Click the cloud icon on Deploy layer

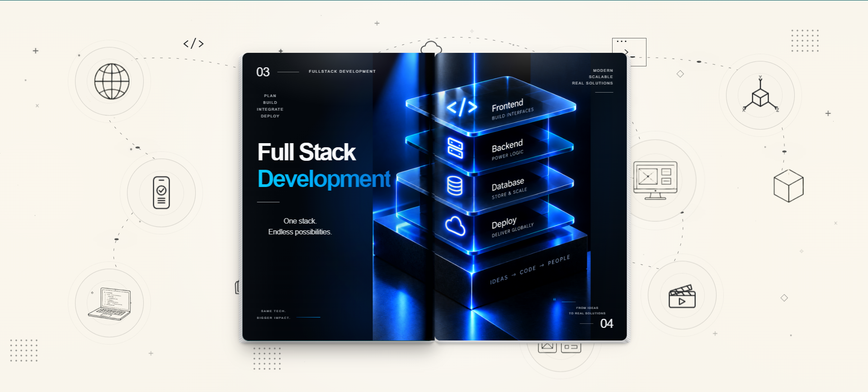click(x=455, y=226)
